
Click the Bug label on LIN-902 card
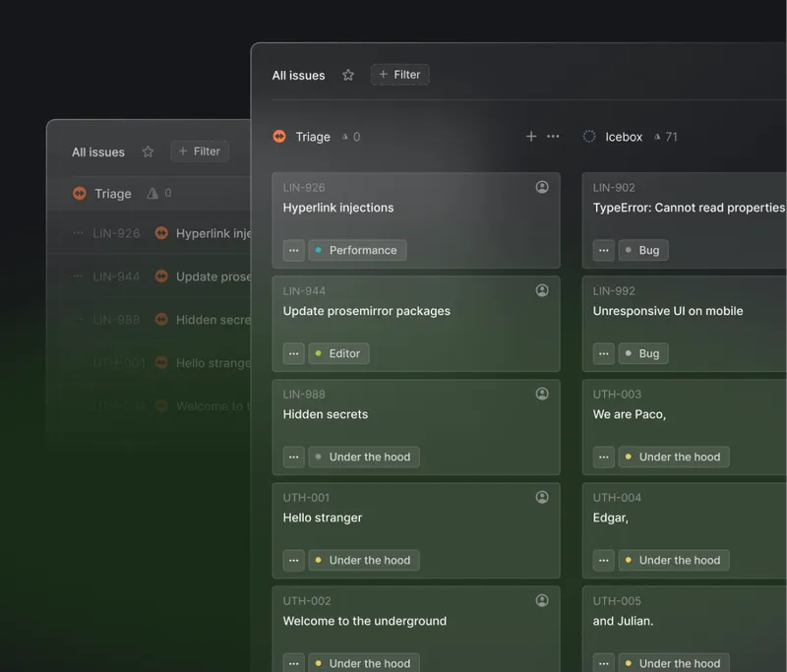coord(643,251)
